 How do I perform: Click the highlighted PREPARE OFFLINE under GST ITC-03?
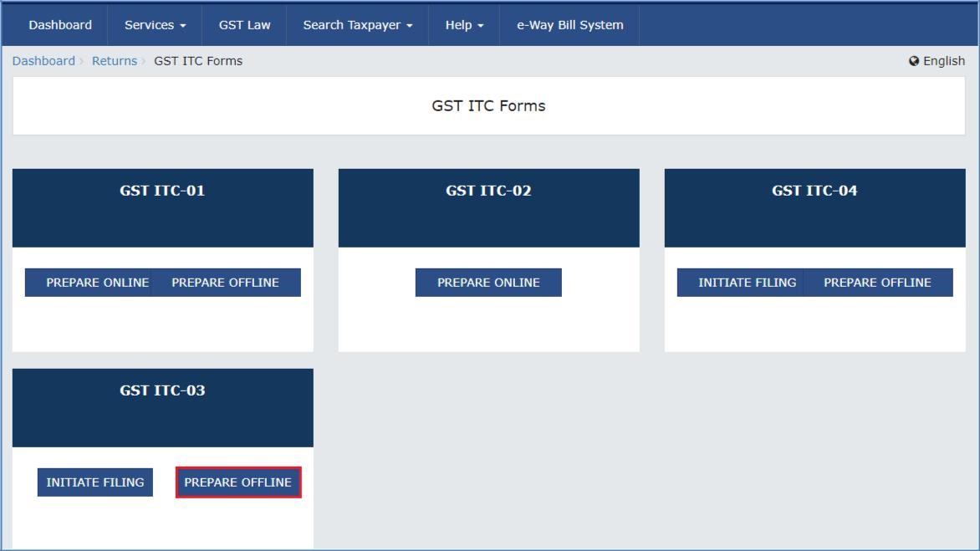(237, 482)
